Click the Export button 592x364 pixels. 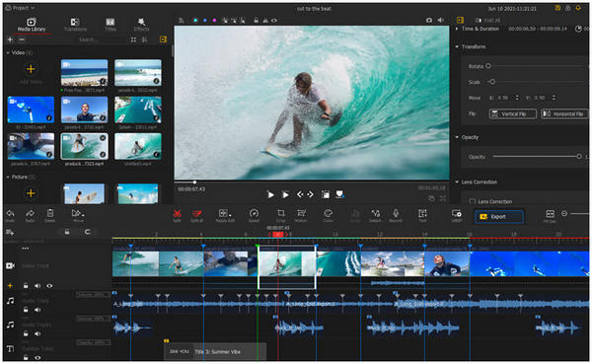498,217
